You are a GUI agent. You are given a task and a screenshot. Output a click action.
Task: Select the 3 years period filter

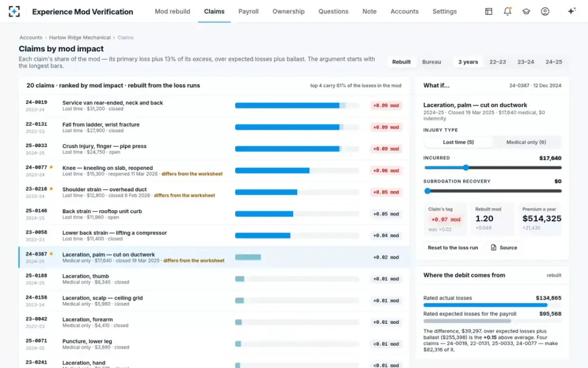click(468, 62)
